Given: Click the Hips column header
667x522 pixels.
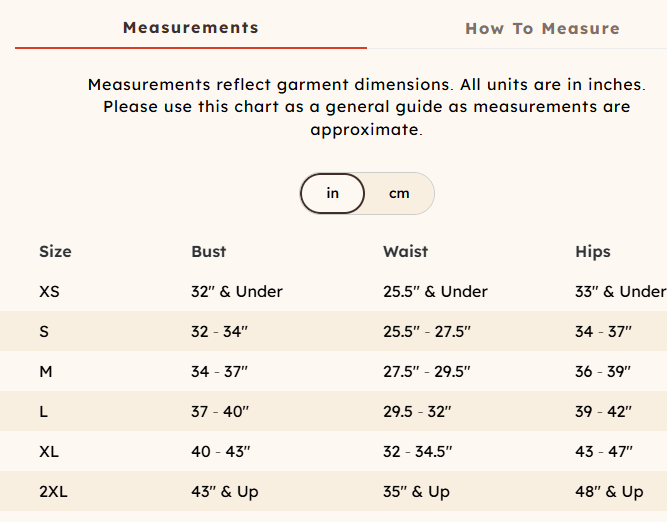Looking at the screenshot, I should pyautogui.click(x=593, y=252).
